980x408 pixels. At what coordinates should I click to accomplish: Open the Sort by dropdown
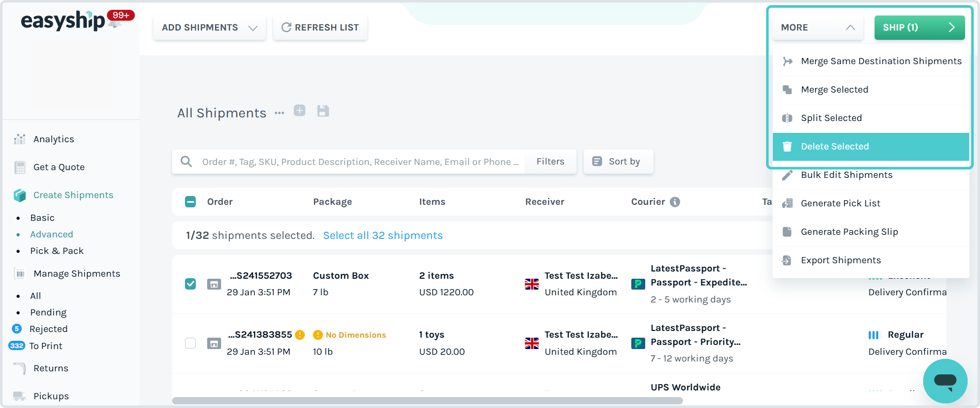click(x=618, y=162)
